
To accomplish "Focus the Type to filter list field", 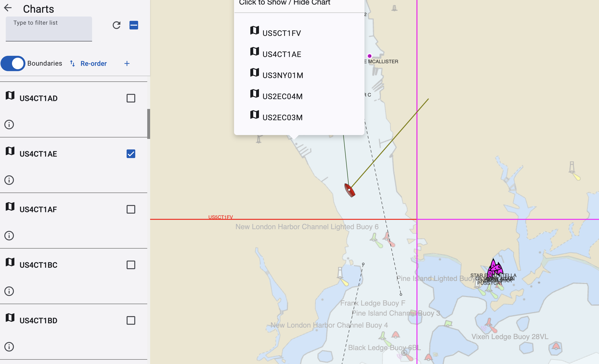I will 49,29.
